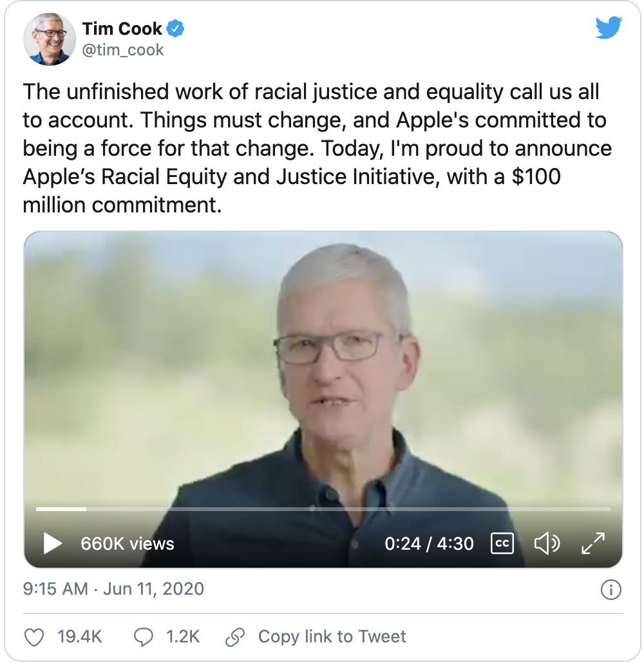
Task: Mute the video with the speaker icon
Action: point(547,543)
